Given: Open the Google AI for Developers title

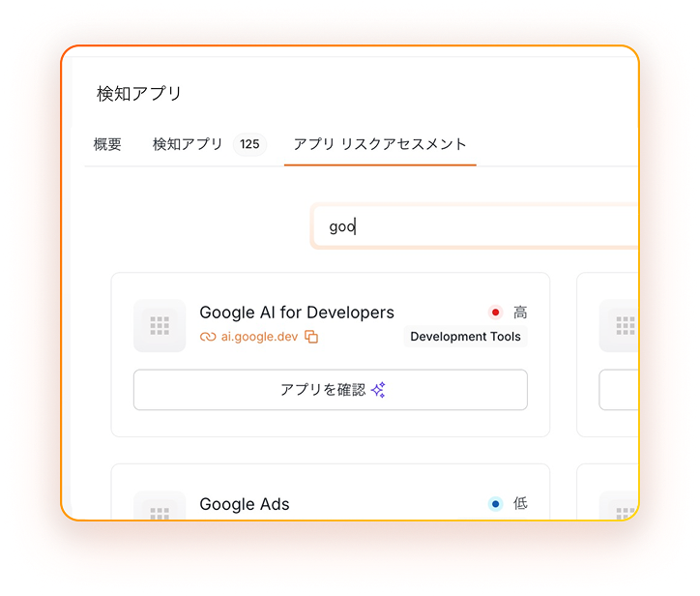Looking at the screenshot, I should (297, 313).
